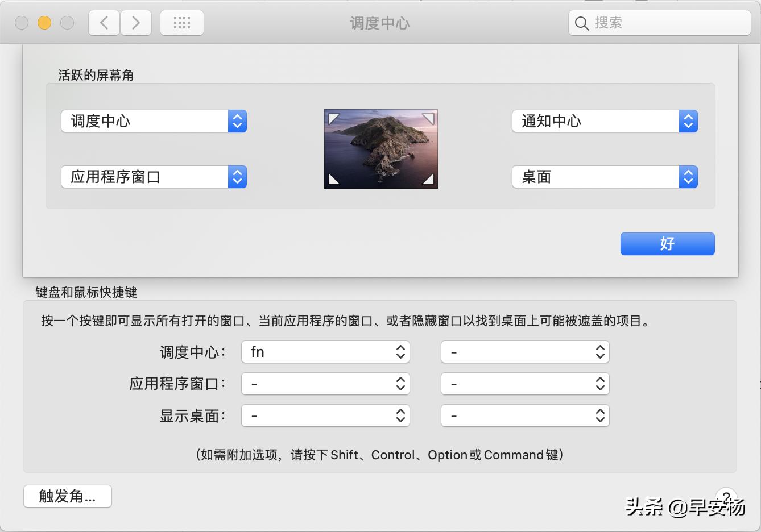Open the bottom-left dropdown set to 应用程序窗口

coord(154,177)
